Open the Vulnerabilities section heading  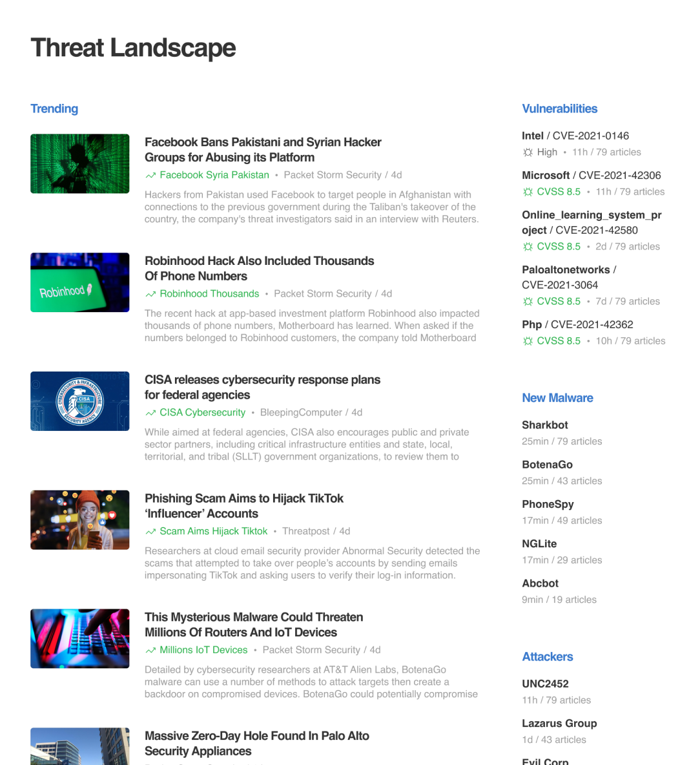[560, 109]
